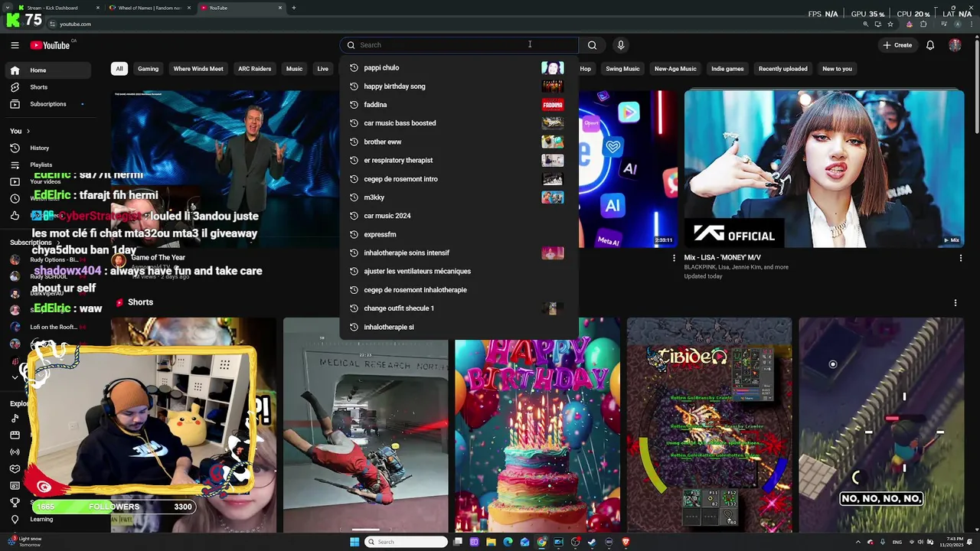Open Chrome three-dot menu
The height and width of the screenshot is (551, 980).
[970, 24]
